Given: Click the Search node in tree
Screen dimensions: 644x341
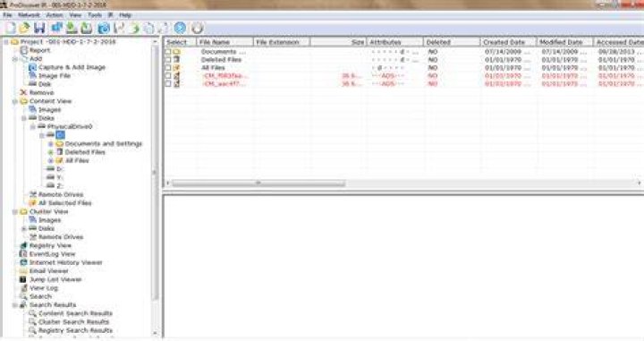Looking at the screenshot, I should click(40, 296).
